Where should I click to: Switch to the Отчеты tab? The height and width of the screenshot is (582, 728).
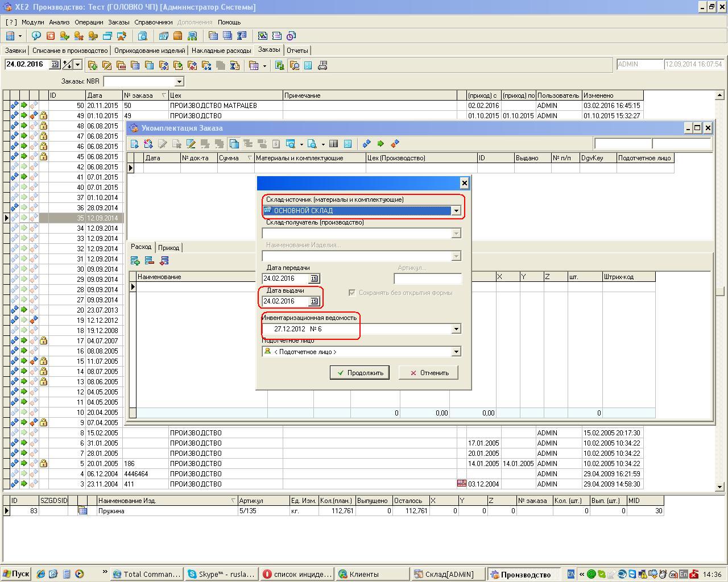tap(297, 51)
